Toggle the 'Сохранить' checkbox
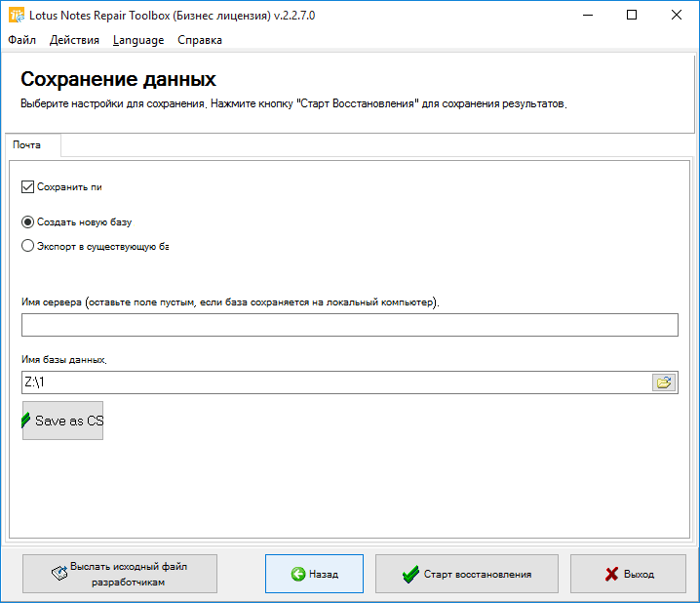The height and width of the screenshot is (603, 700). pyautogui.click(x=27, y=186)
